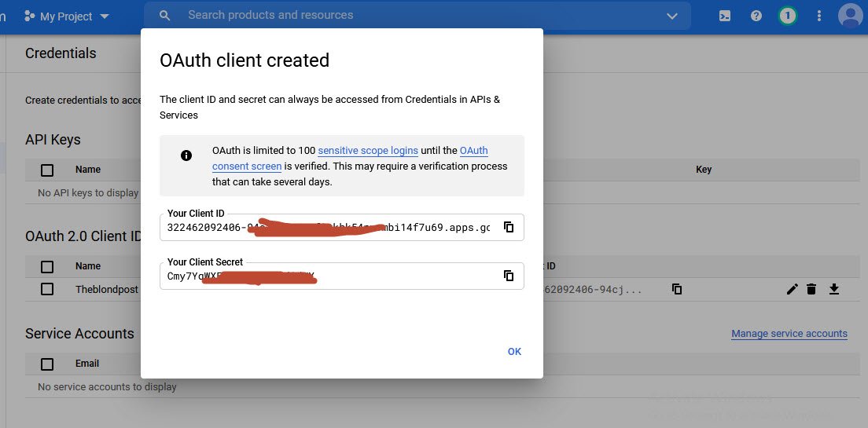The image size is (868, 428).
Task: Click the API Keys Name column header
Action: coord(88,170)
